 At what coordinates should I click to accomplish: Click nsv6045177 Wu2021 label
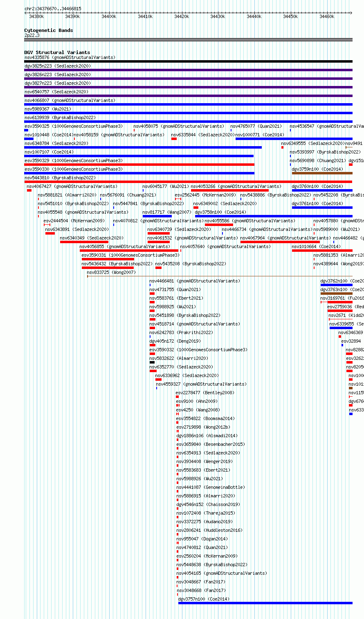pyautogui.click(x=166, y=186)
